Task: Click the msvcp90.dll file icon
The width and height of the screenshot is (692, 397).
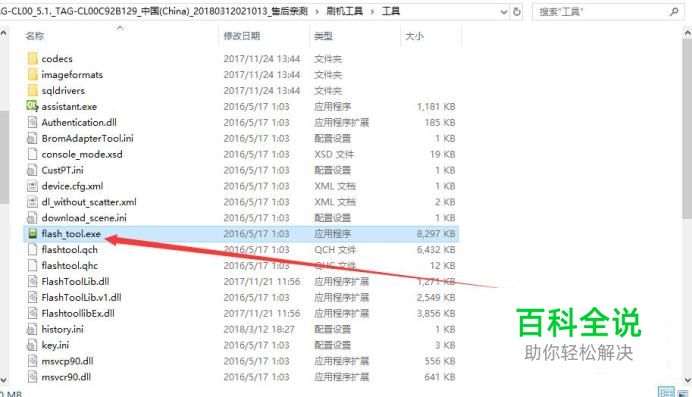Action: coord(32,361)
